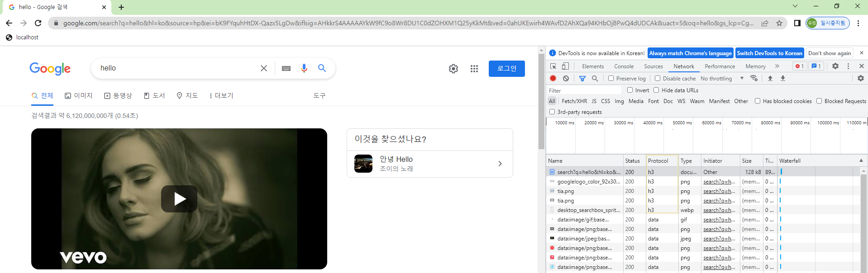This screenshot has width=868, height=273.
Task: Clear the hello search query X
Action: (264, 68)
